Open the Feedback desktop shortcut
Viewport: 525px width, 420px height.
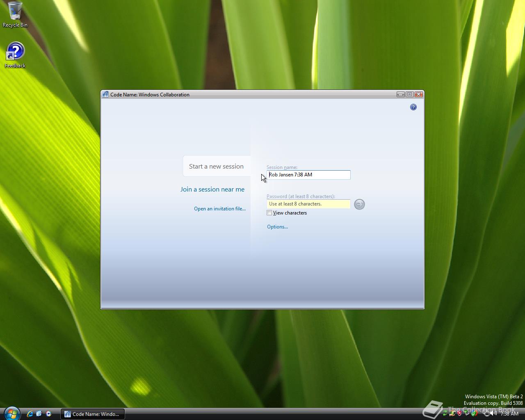click(15, 55)
